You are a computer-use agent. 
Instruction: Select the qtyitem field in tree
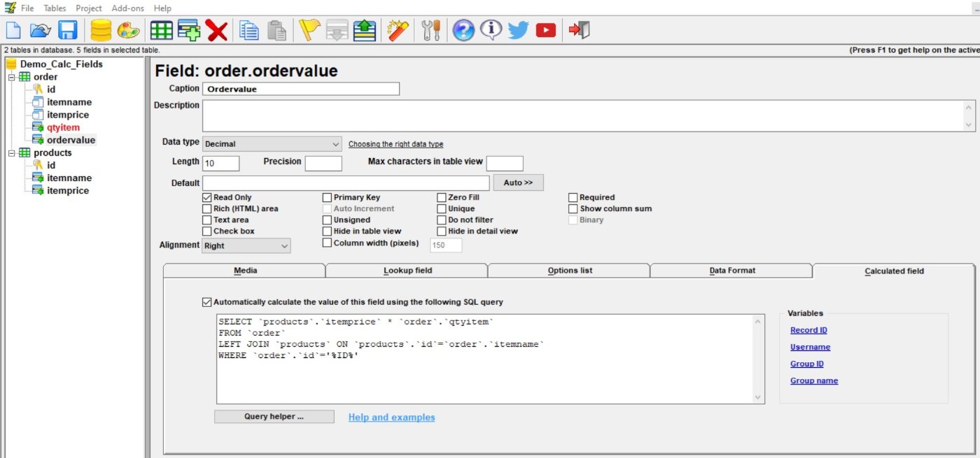(63, 127)
